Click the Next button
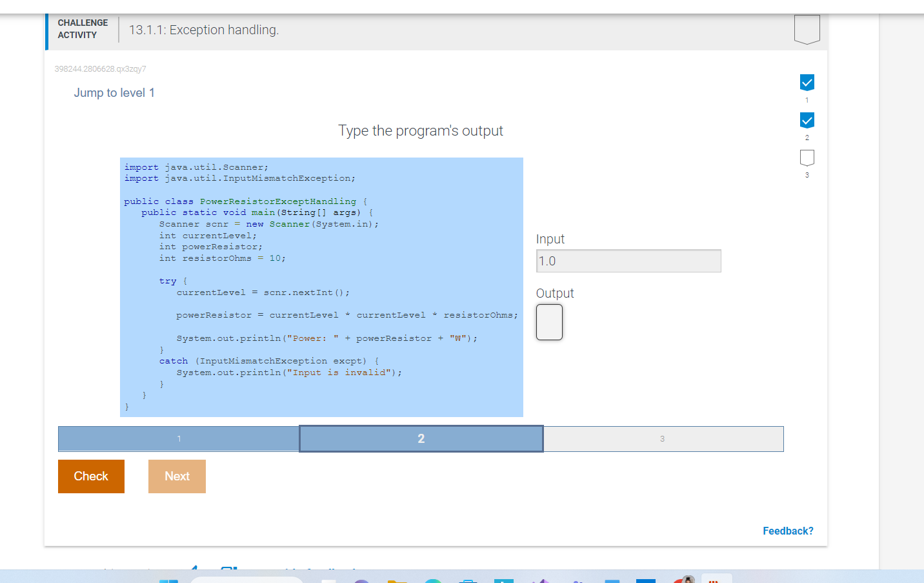This screenshot has width=924, height=583. [177, 476]
